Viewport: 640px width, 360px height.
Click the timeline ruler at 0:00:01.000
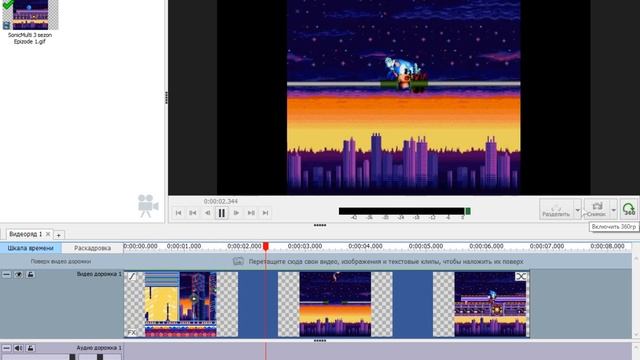(184, 246)
